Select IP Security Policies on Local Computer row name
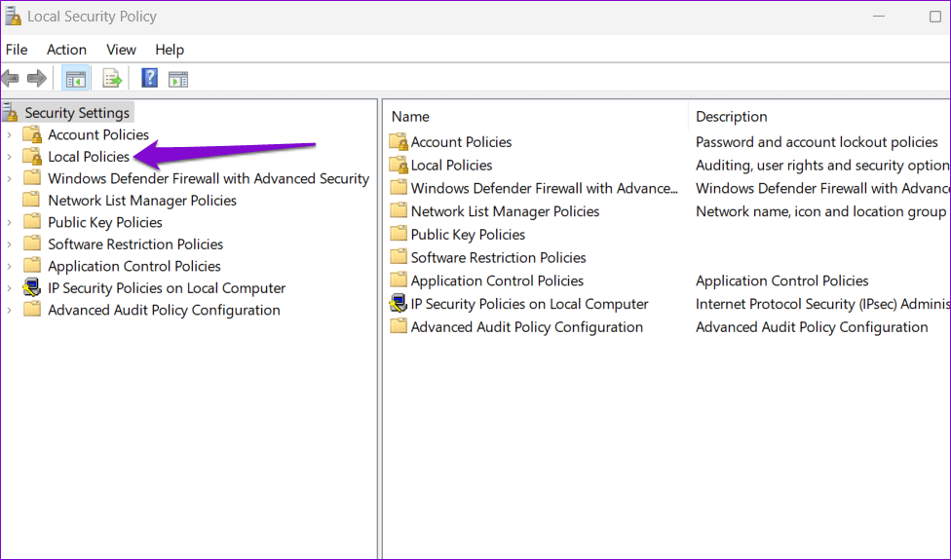Viewport: 951px width, 560px height. (529, 304)
